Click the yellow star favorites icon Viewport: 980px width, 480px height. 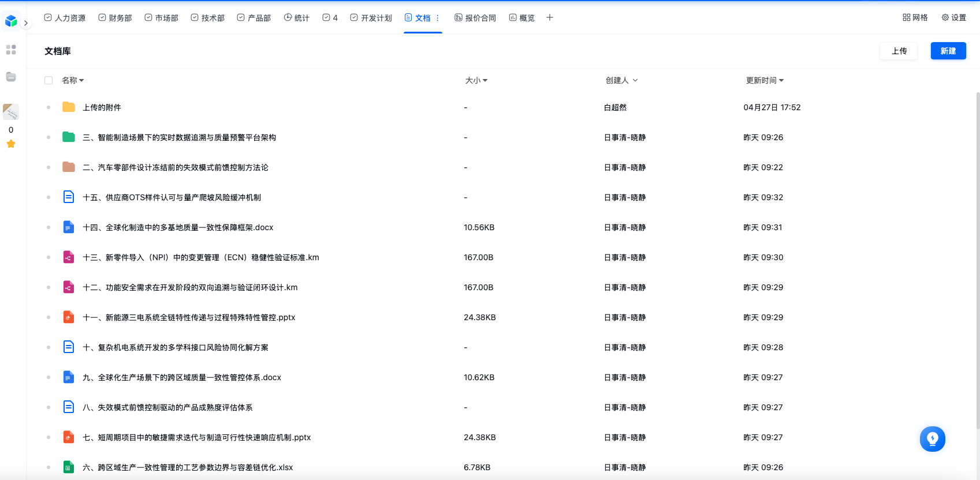click(x=11, y=144)
